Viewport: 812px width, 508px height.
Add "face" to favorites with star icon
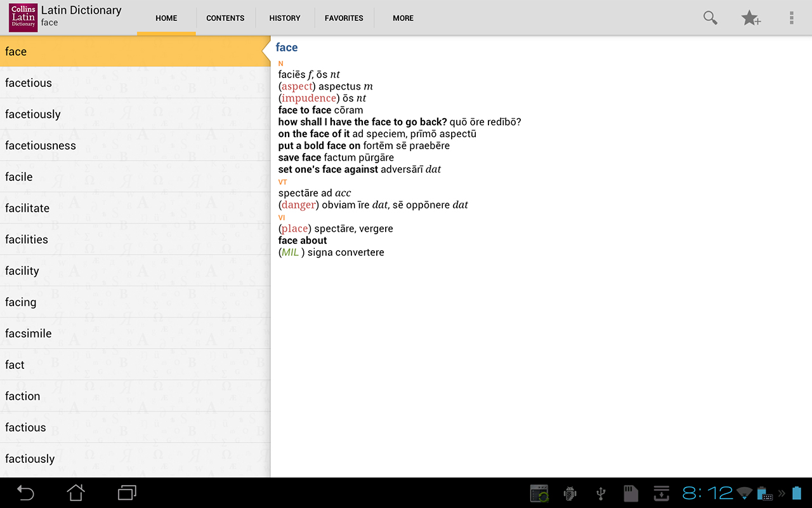click(751, 18)
